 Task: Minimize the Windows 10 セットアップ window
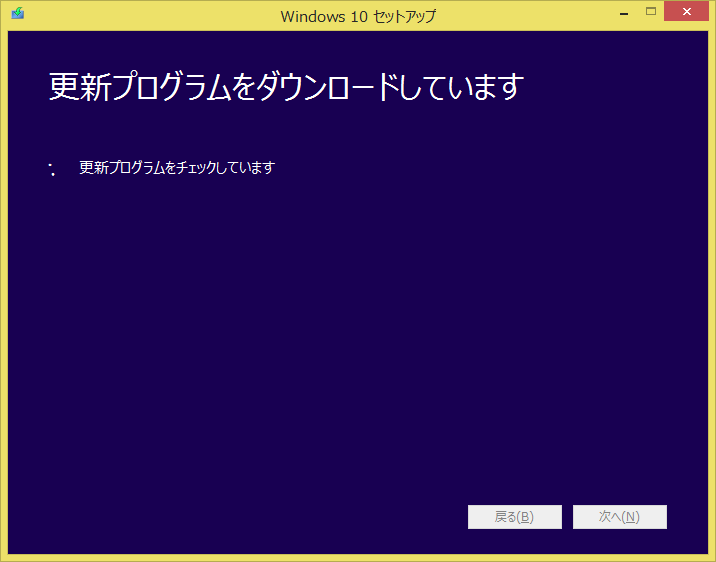coord(624,12)
